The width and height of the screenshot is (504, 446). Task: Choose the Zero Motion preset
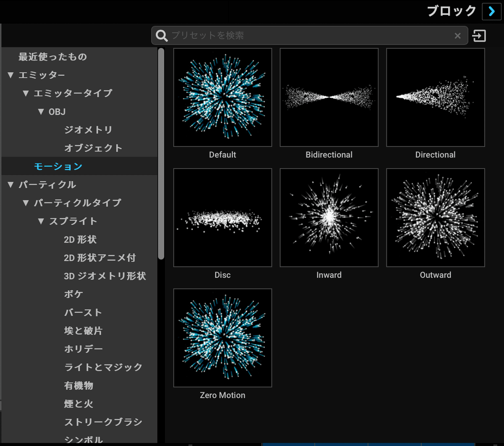(x=222, y=338)
